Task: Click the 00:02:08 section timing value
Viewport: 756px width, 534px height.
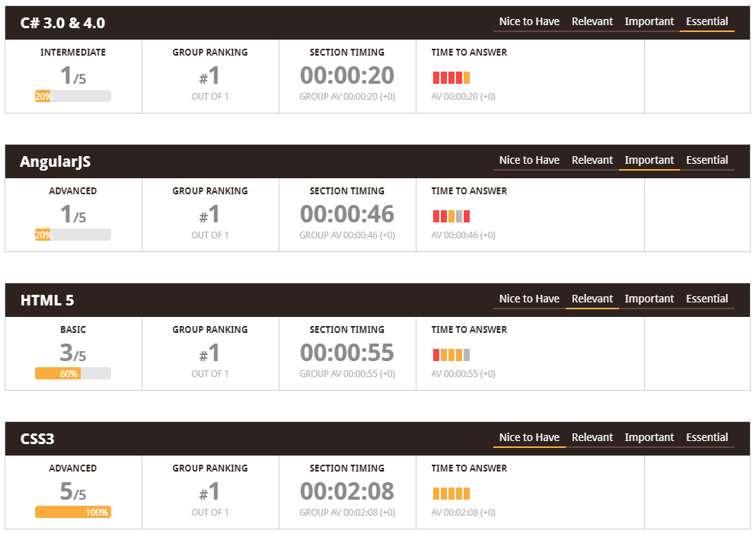Action: point(347,491)
